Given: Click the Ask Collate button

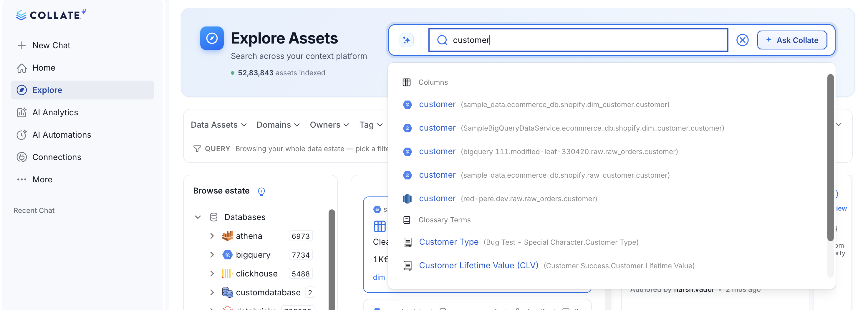Looking at the screenshot, I should click(x=791, y=40).
